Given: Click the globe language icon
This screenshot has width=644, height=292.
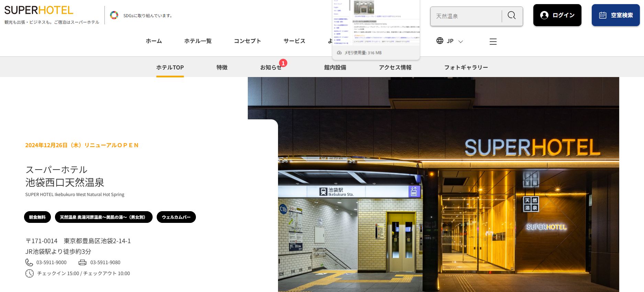Looking at the screenshot, I should point(440,41).
